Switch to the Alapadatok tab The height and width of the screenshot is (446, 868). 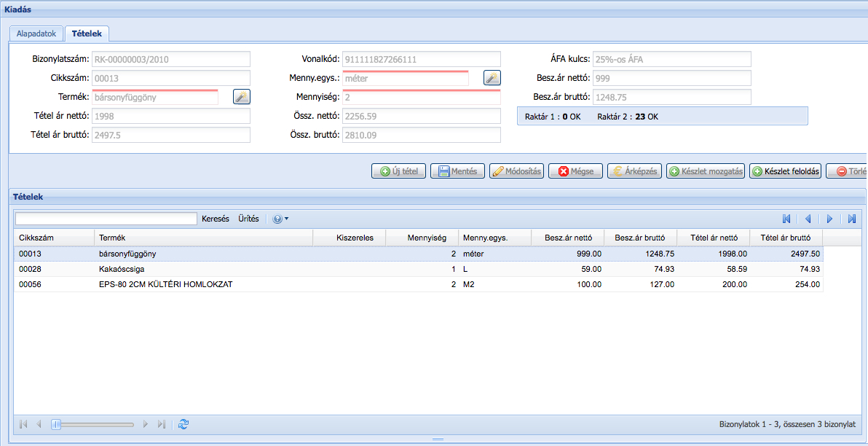[36, 34]
